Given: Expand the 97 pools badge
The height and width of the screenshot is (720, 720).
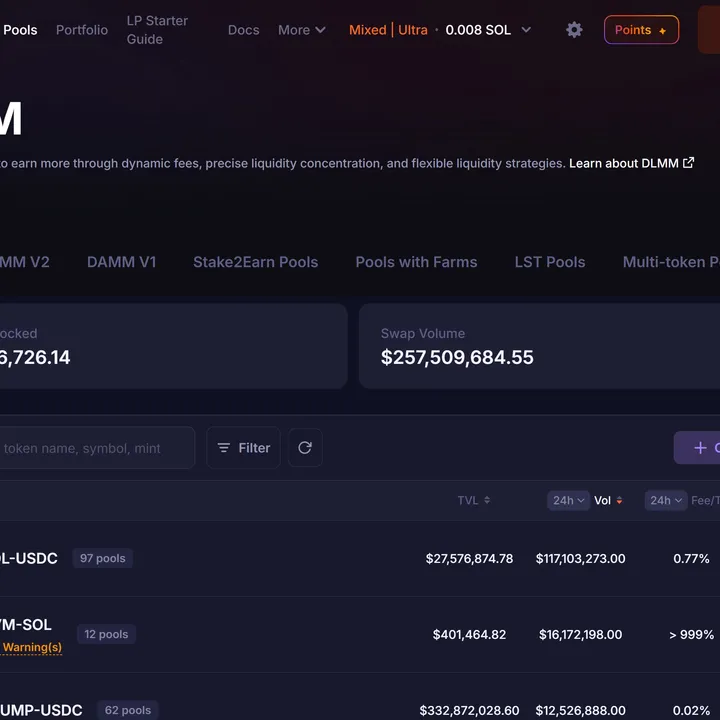Looking at the screenshot, I should pyautogui.click(x=102, y=558).
